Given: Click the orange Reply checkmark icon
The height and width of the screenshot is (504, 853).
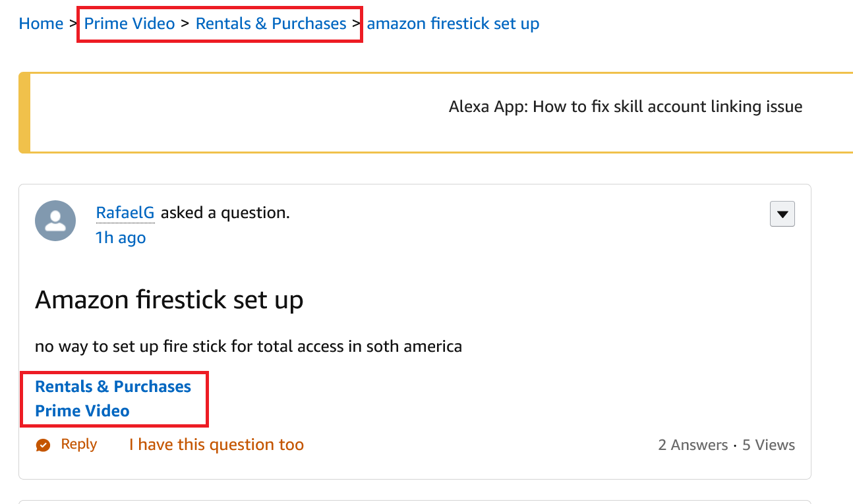Looking at the screenshot, I should (42, 445).
